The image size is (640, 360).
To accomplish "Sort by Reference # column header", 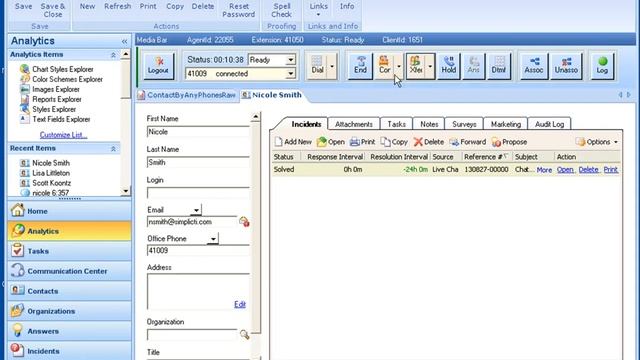I will click(x=486, y=157).
